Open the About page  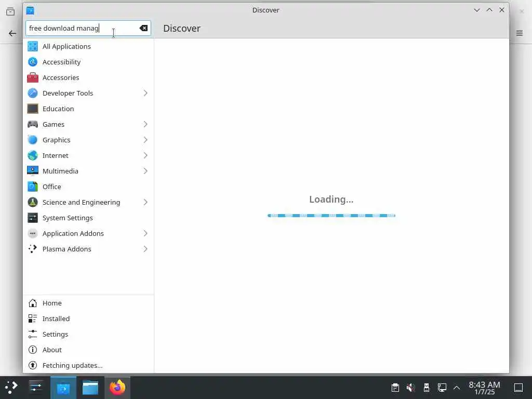click(x=88, y=350)
